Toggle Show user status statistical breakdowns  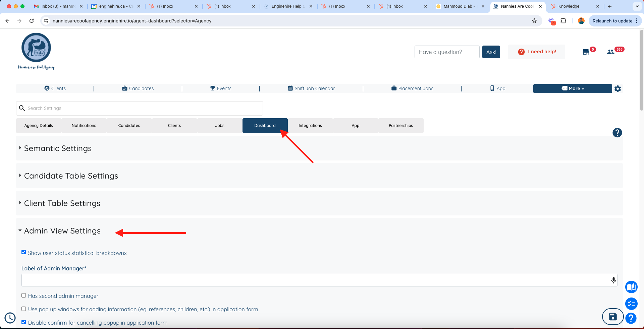pyautogui.click(x=23, y=252)
